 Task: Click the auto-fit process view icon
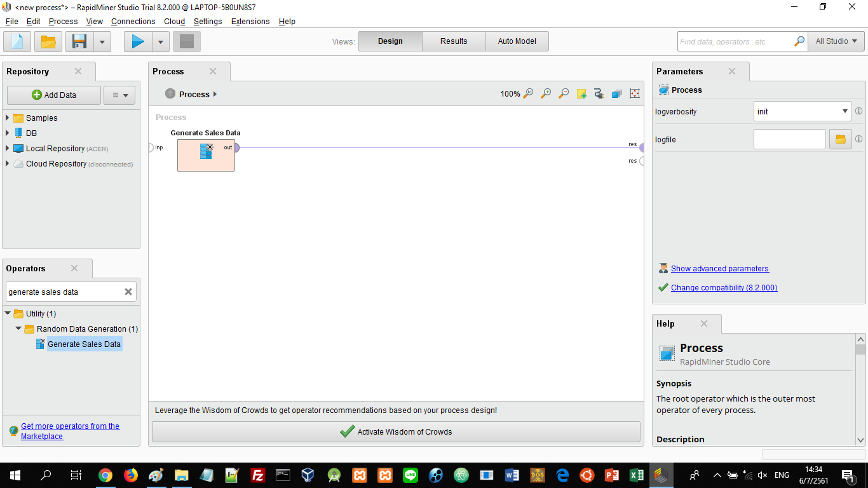pos(634,94)
